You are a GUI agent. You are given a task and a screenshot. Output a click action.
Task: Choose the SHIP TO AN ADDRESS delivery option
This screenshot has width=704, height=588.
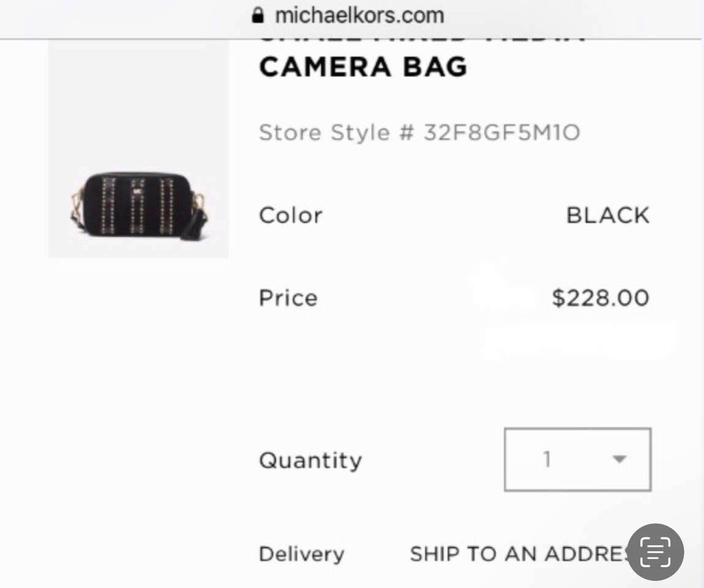(x=519, y=554)
